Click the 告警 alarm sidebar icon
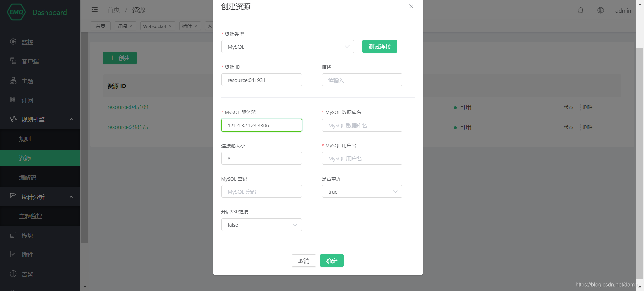The height and width of the screenshot is (291, 644). [13, 274]
